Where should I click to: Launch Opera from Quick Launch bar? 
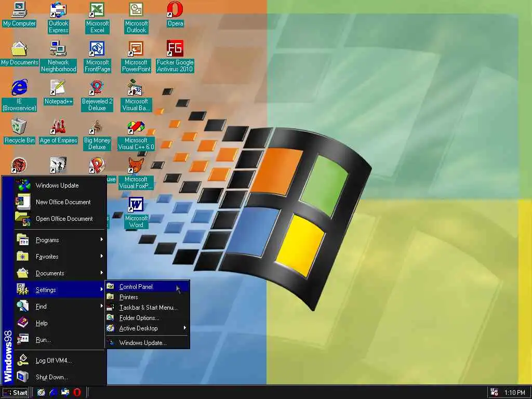[77, 392]
